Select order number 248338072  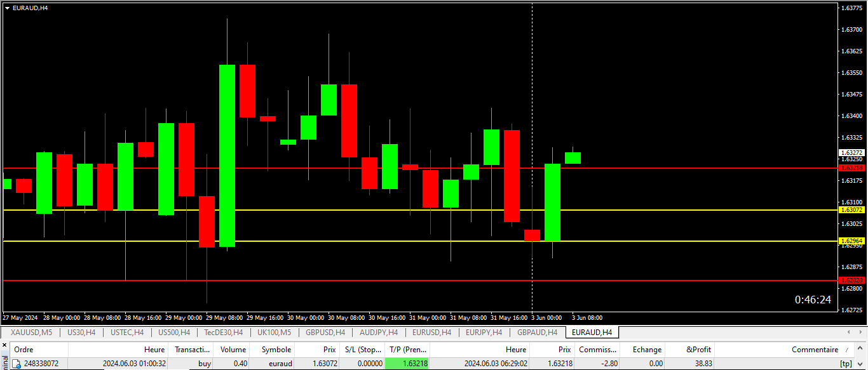tap(41, 364)
